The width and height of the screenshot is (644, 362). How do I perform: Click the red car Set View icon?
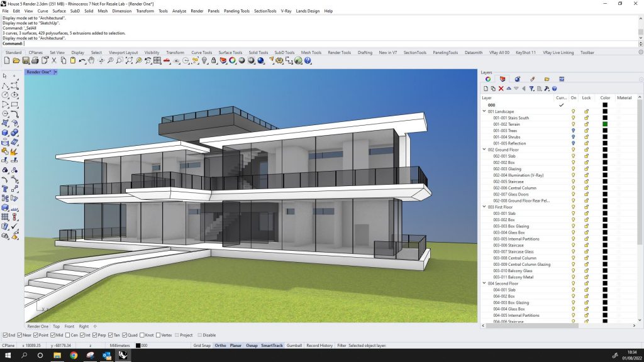pos(167,61)
